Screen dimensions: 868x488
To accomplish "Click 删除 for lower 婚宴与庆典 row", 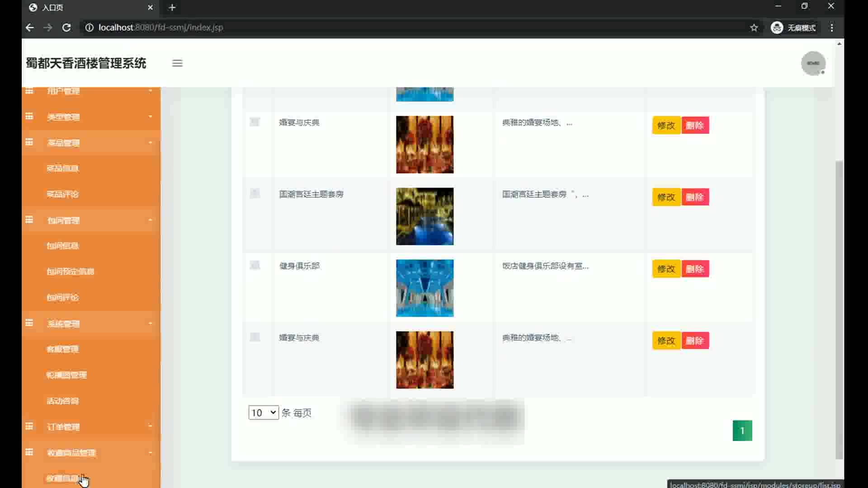I will click(x=695, y=341).
